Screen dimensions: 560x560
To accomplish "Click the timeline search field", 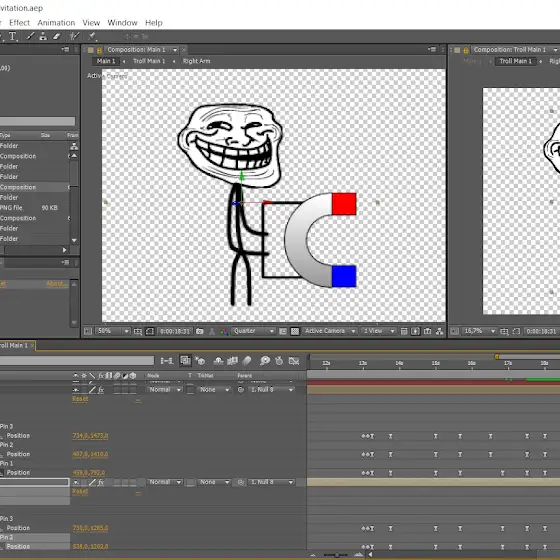I will (x=77, y=361).
